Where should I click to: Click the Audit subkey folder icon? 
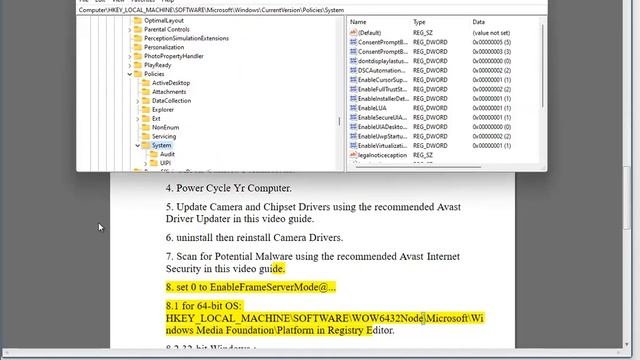click(154, 154)
